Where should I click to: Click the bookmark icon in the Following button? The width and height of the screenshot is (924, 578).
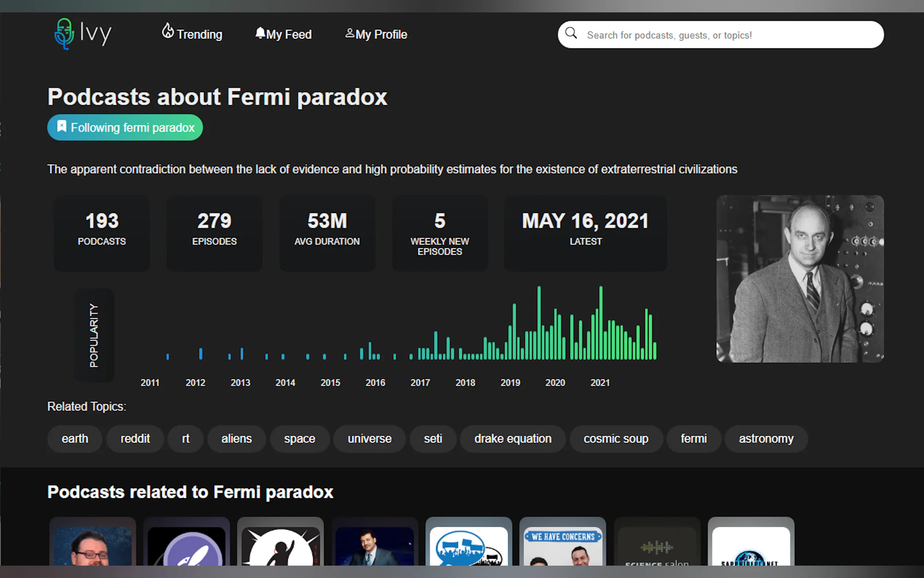click(61, 127)
